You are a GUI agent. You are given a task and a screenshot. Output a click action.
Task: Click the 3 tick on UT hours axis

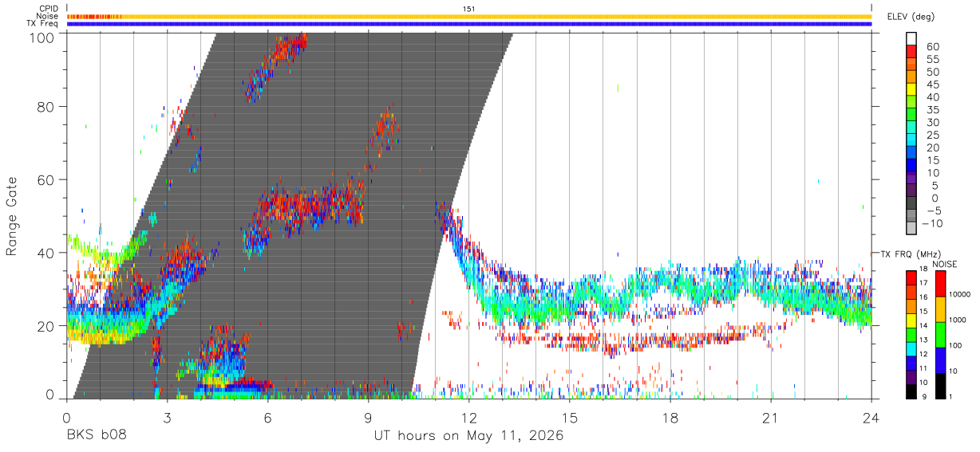click(167, 417)
